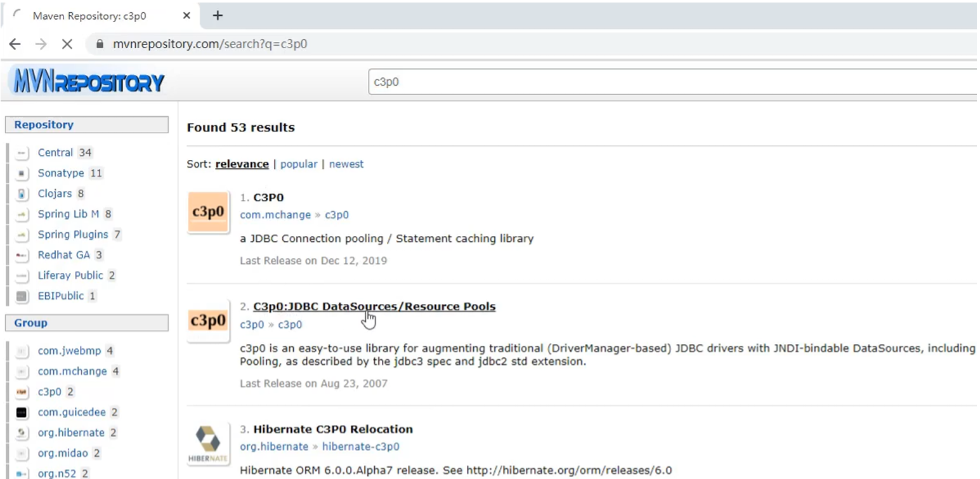980x479 pixels.
Task: Click the Liferay Public repository icon
Action: (x=23, y=275)
